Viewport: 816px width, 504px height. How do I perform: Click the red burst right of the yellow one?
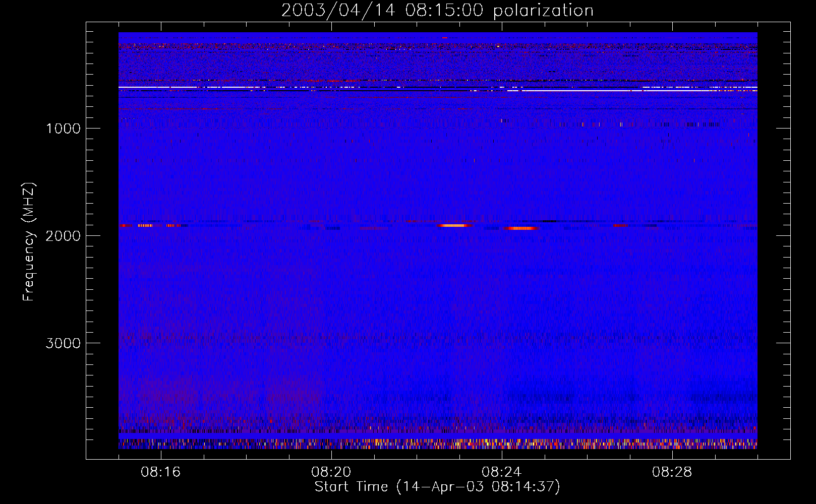521,228
